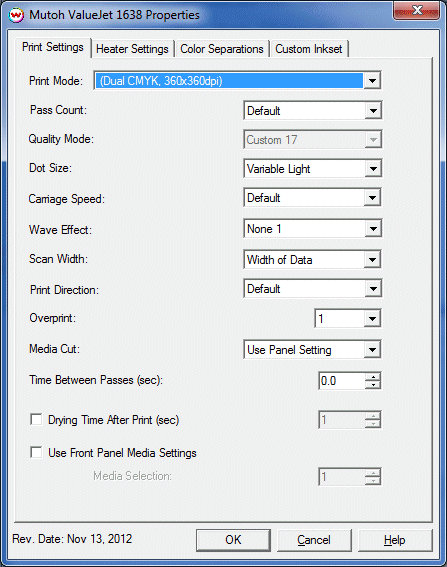The height and width of the screenshot is (567, 447).
Task: Open the Print Mode dropdown
Action: 237,81
